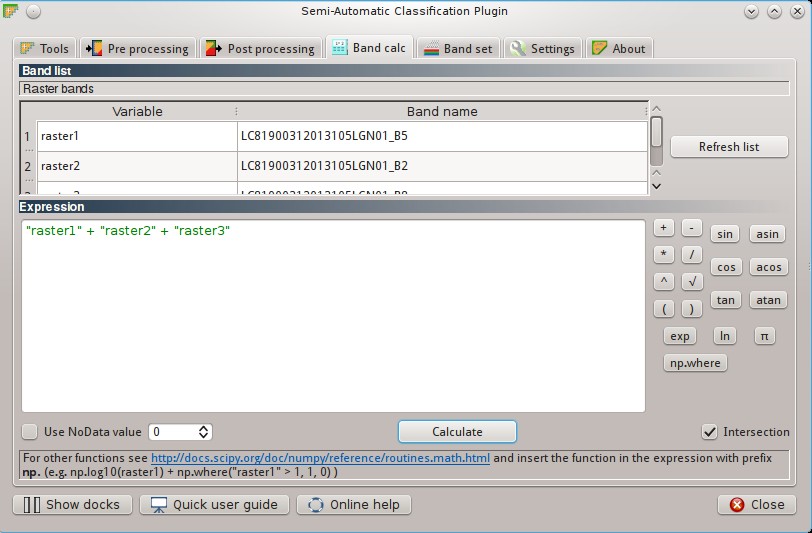The image size is (812, 533).
Task: Insert the atan function
Action: (768, 300)
